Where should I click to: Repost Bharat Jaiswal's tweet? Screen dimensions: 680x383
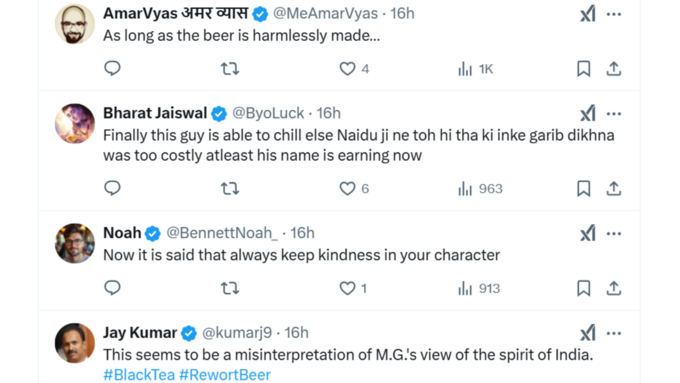(230, 189)
